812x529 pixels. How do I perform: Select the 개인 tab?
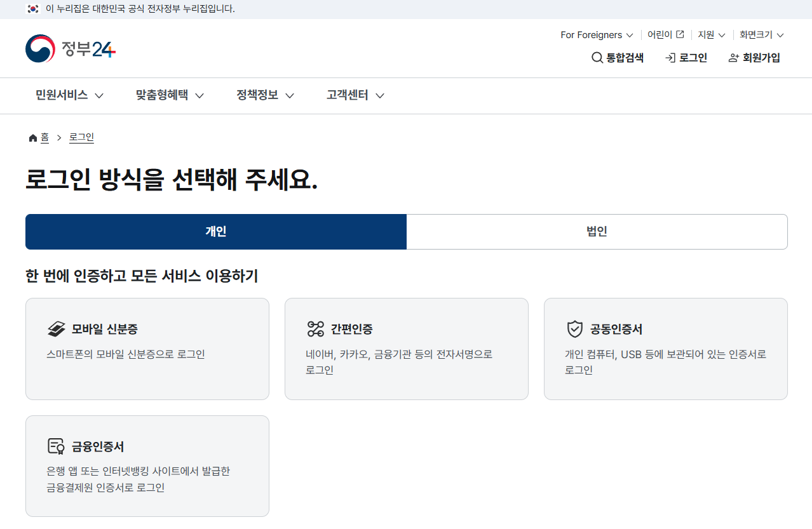pyautogui.click(x=216, y=232)
